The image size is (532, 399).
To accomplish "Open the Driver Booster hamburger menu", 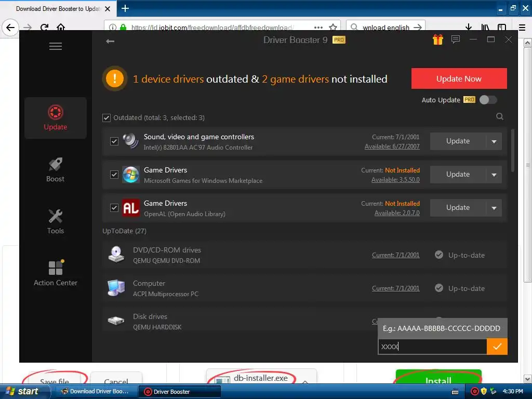I will (55, 46).
